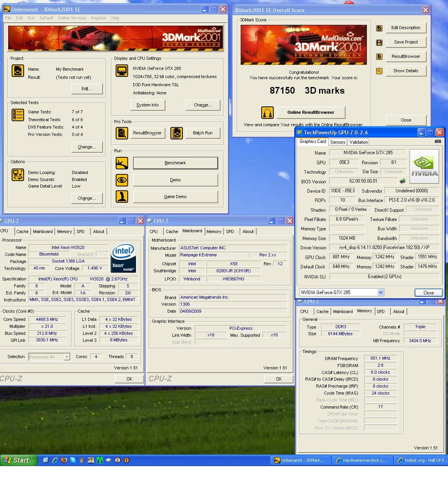
Task: Open the Help menu in 3DMark2001
Action: click(x=115, y=18)
